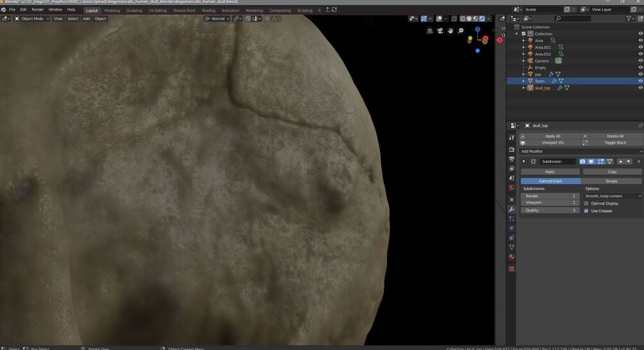644x350 pixels.
Task: Open the Outliner filter funnel
Action: (629, 19)
